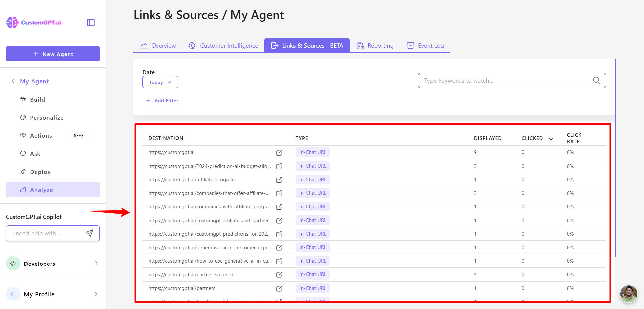
Task: Select Analyze in sidebar
Action: 53,190
